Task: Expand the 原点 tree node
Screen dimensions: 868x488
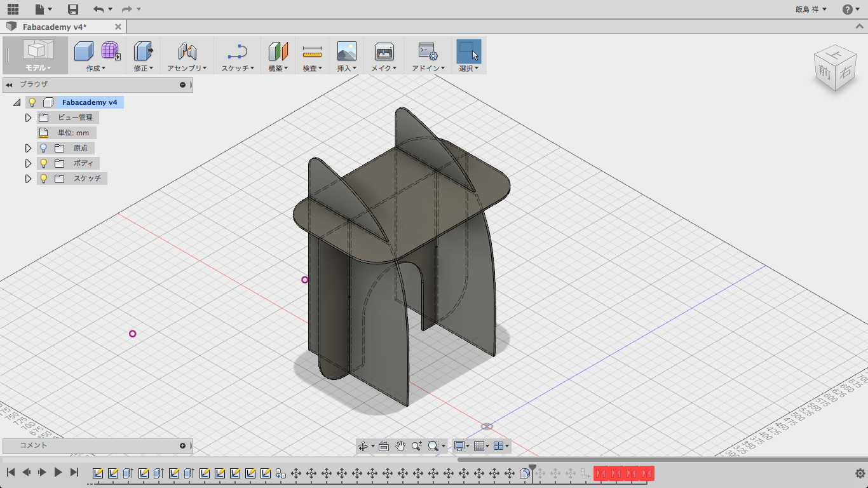Action: 28,148
